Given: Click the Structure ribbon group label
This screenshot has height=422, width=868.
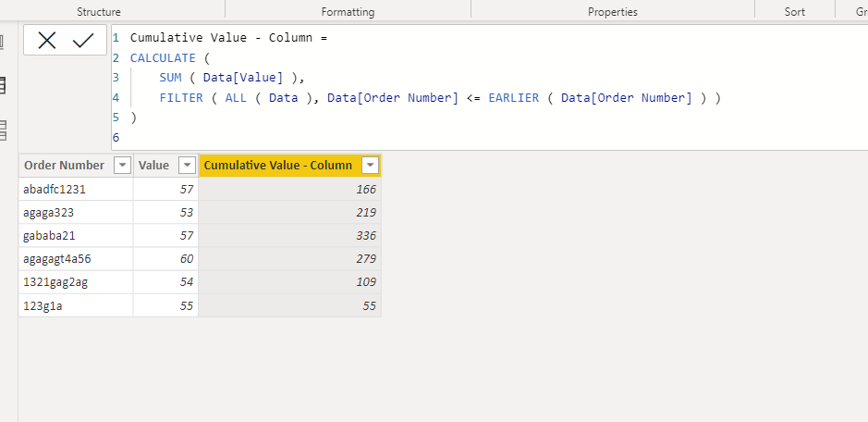Looking at the screenshot, I should click(x=99, y=12).
